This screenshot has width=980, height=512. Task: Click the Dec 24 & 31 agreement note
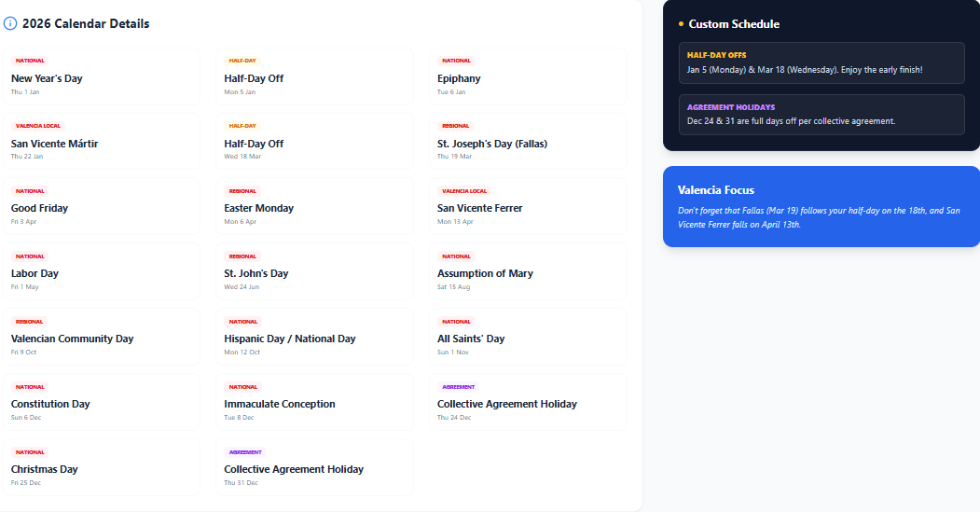791,121
